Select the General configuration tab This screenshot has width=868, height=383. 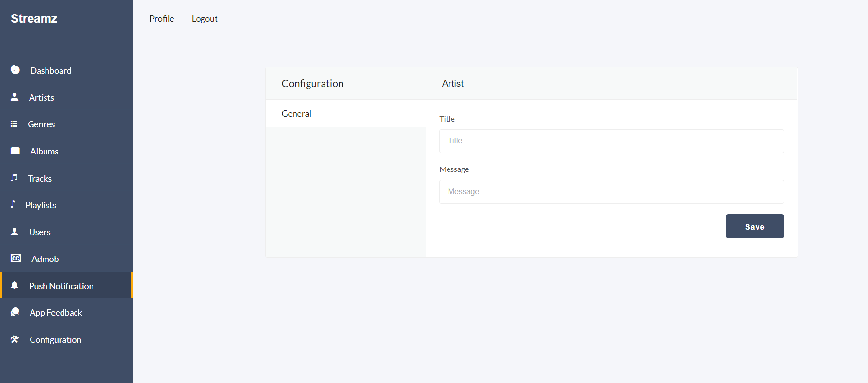point(296,114)
